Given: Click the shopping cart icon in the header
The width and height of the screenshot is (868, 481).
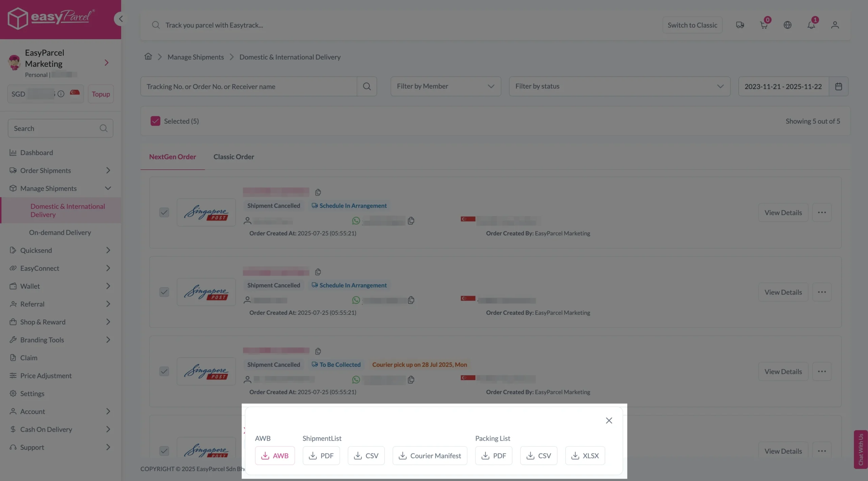Looking at the screenshot, I should coord(764,25).
